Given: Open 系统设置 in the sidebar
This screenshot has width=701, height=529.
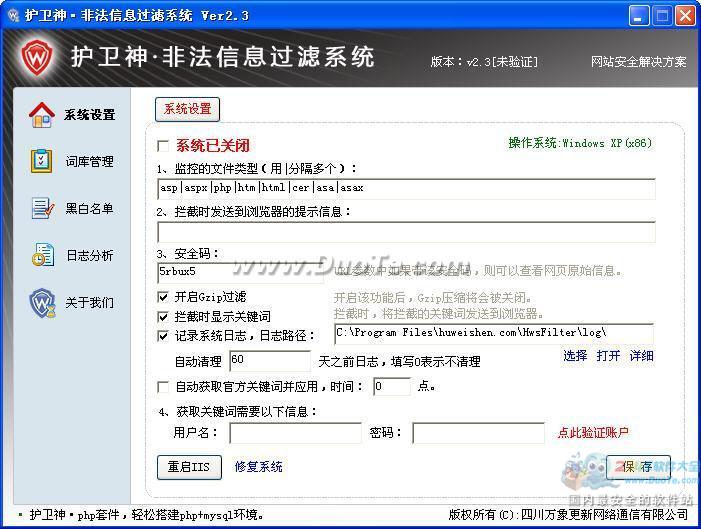Looking at the screenshot, I should pos(90,115).
